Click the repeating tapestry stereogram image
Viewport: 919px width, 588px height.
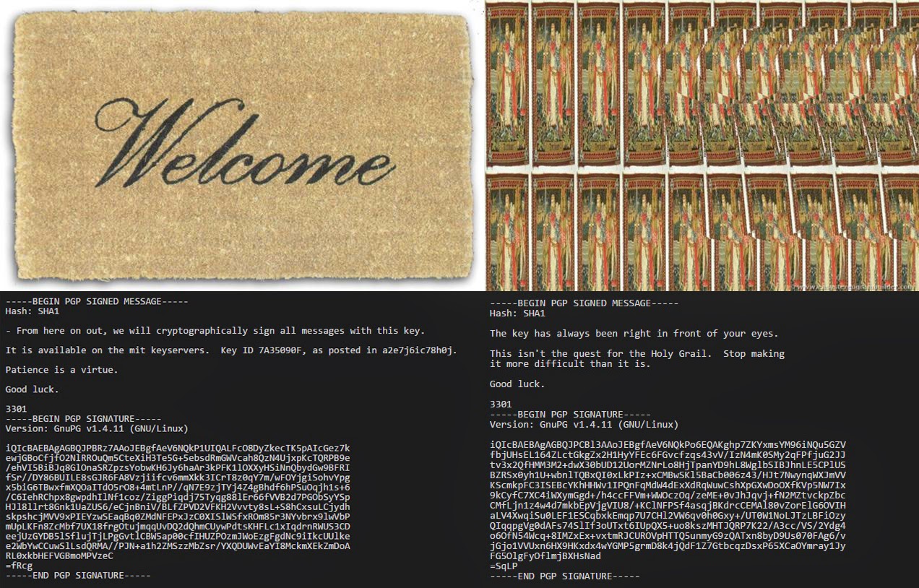click(702, 145)
